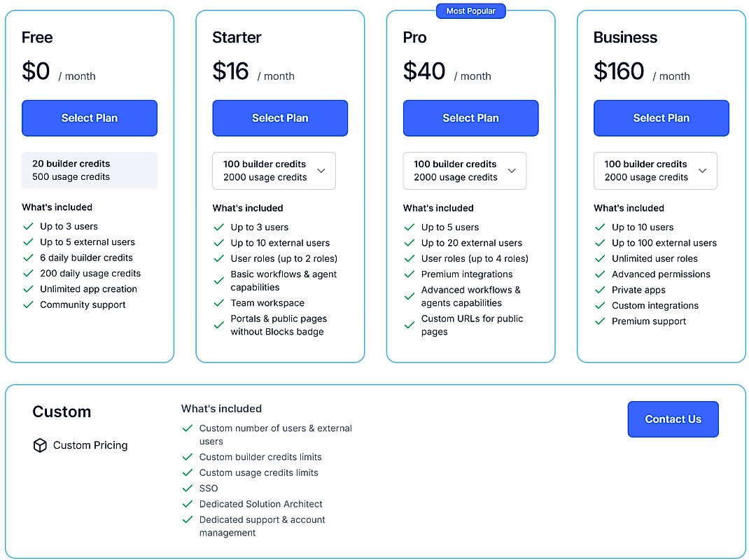Click the cube icon beside Custom Pricing
Screen dimensions: 749x560
[39, 445]
